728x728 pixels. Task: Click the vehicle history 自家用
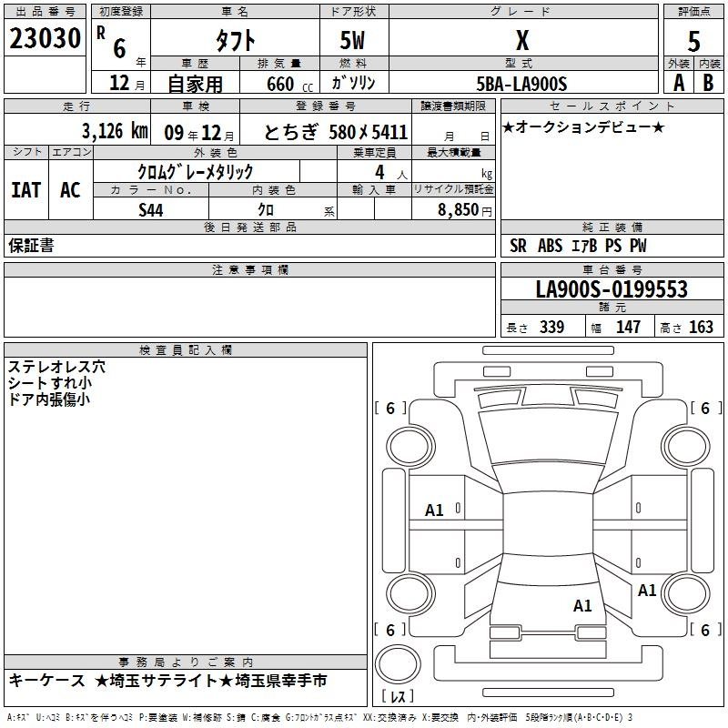pos(195,84)
